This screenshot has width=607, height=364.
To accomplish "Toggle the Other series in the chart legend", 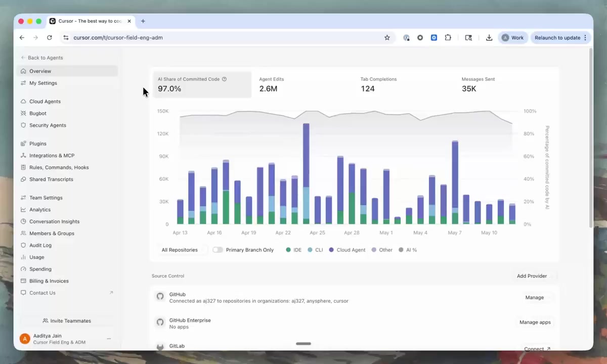I will [382, 250].
